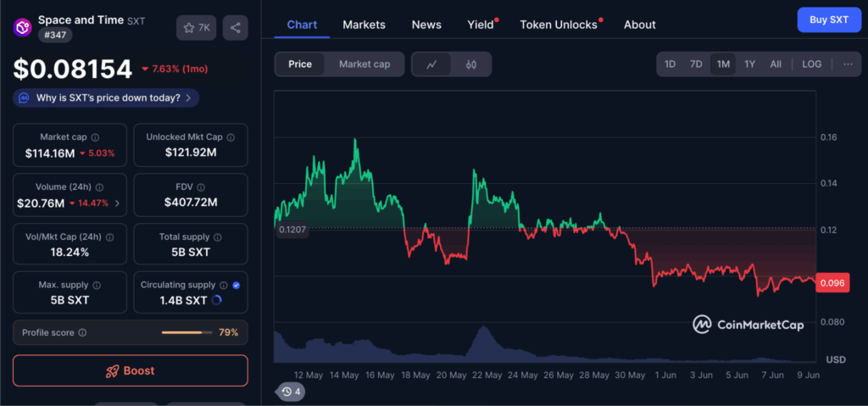Click the Profile score progress bar

pos(186,333)
